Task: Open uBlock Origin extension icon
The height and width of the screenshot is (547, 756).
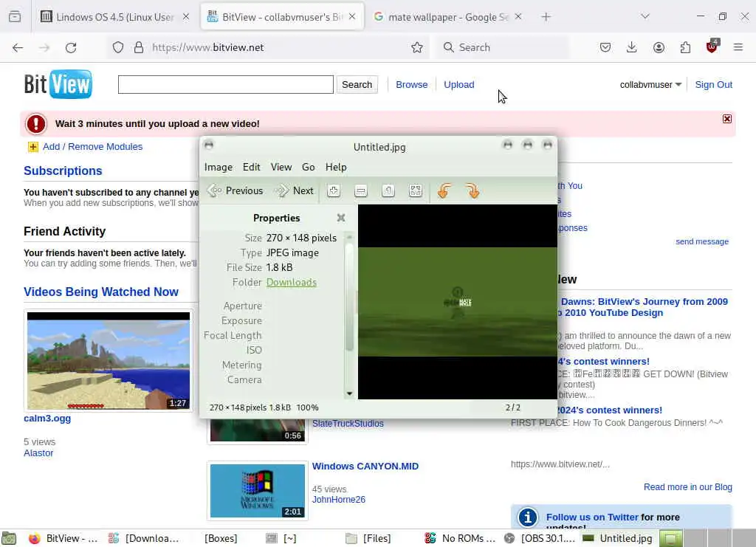Action: pos(712,47)
